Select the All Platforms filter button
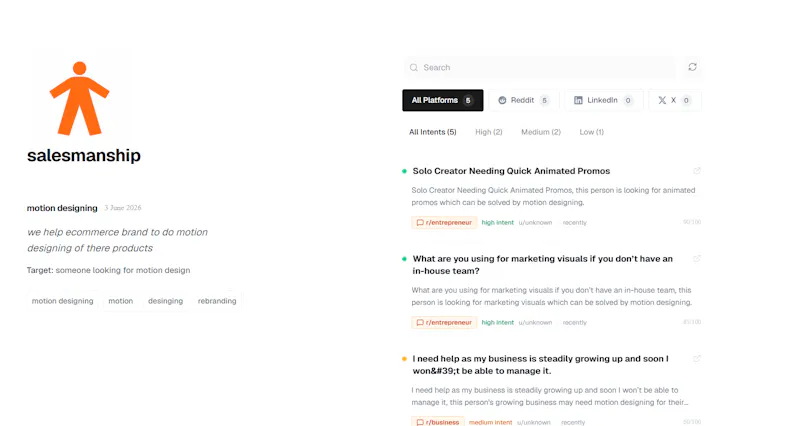The height and width of the screenshot is (426, 800). point(442,101)
